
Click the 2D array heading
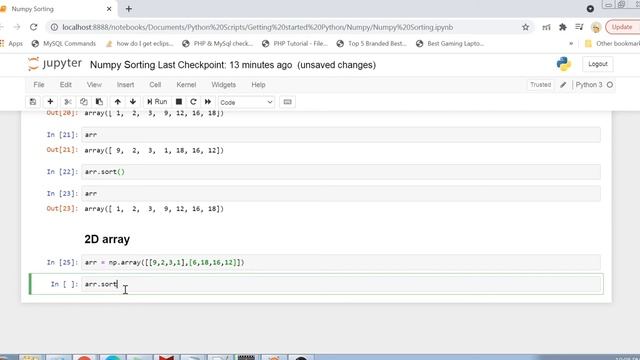tap(107, 239)
